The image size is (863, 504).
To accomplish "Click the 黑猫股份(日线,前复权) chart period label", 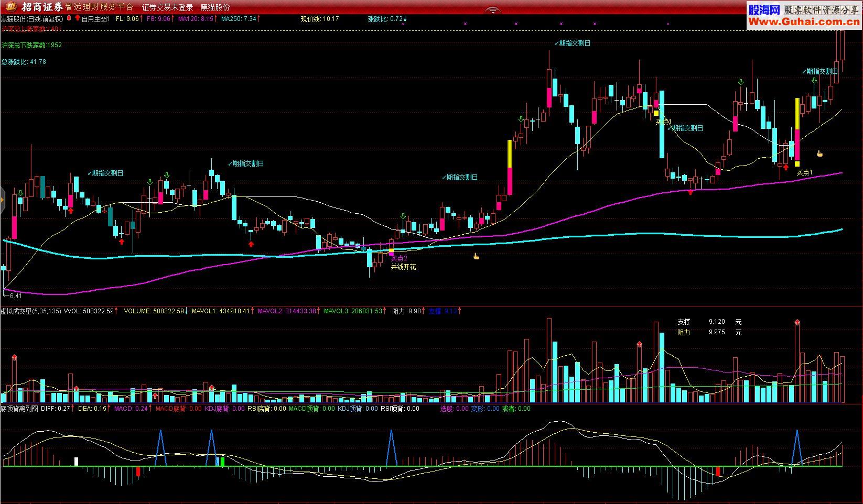I will (32, 19).
